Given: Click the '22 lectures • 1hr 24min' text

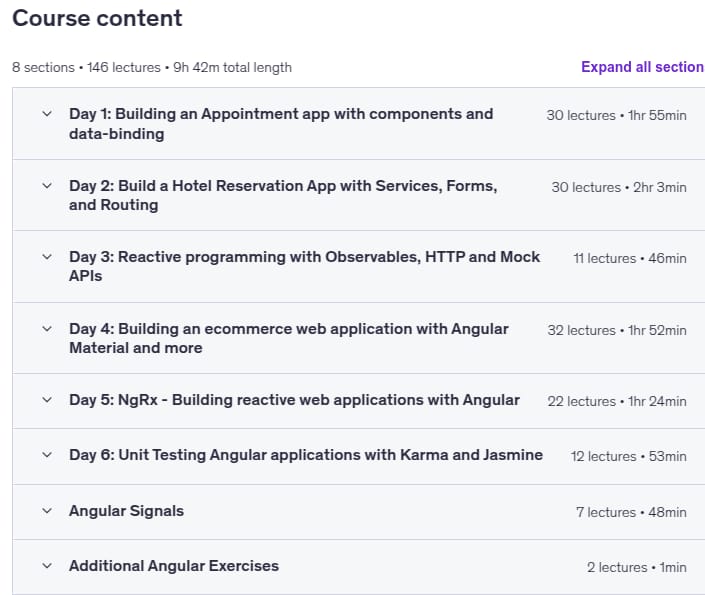Looking at the screenshot, I should click(x=617, y=401).
